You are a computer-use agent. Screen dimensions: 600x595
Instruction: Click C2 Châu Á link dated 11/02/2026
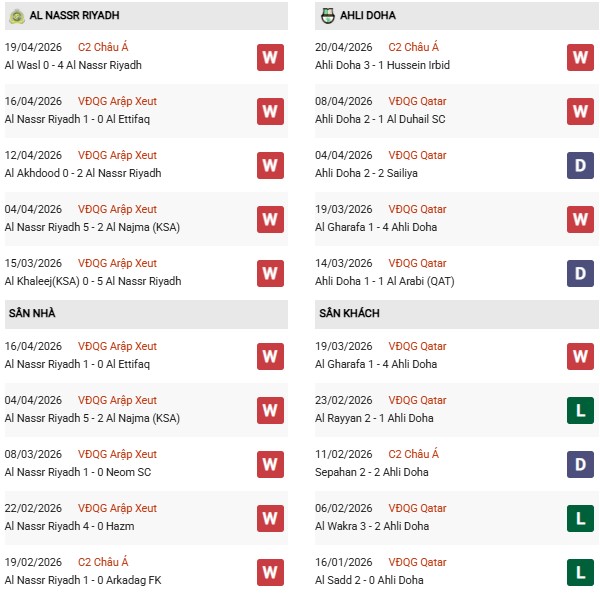pos(414,454)
